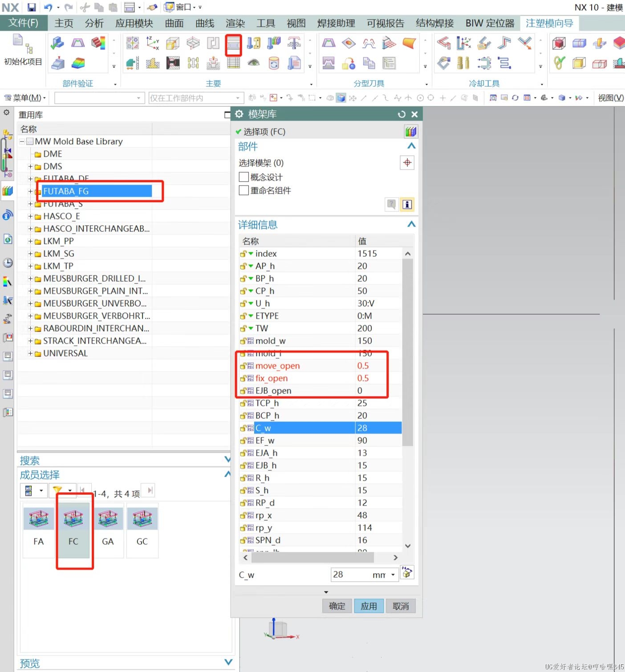Screen dimensions: 625x672
Task: Expand the UNIVERSAL folder
Action: pos(30,353)
